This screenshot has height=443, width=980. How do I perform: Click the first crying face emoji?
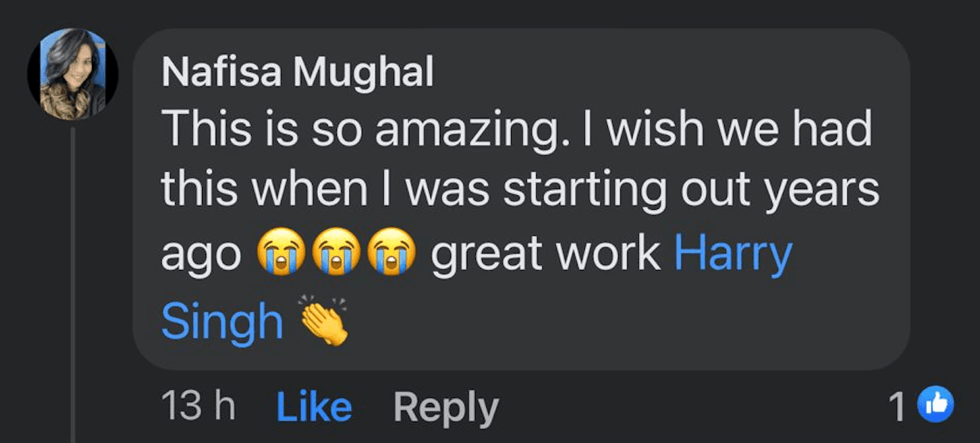coord(281,255)
